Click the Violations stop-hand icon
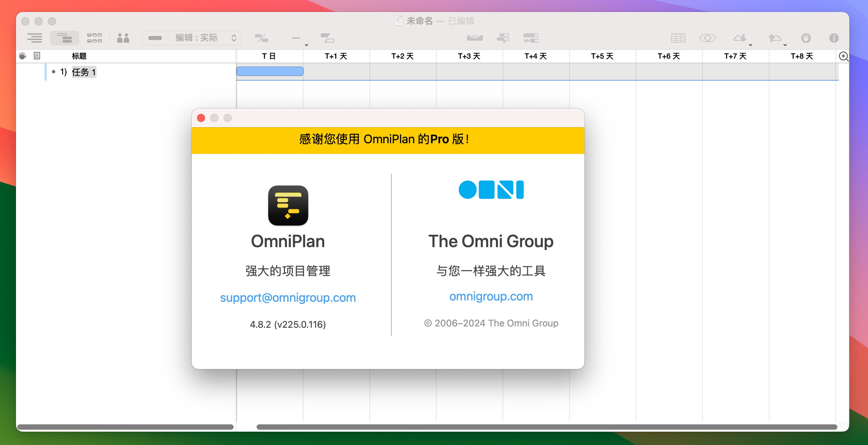The image size is (868, 445). pyautogui.click(x=806, y=38)
